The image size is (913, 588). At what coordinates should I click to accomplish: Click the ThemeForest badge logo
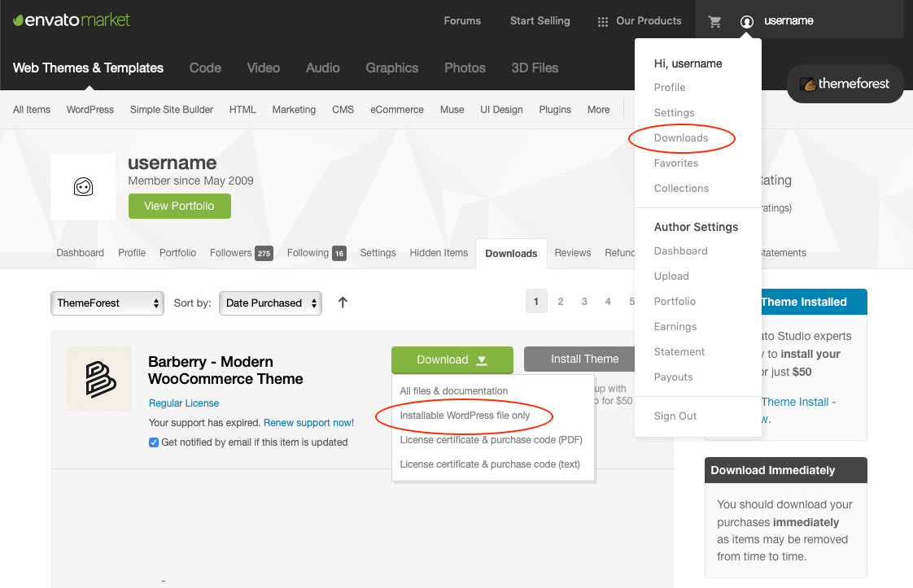point(845,84)
